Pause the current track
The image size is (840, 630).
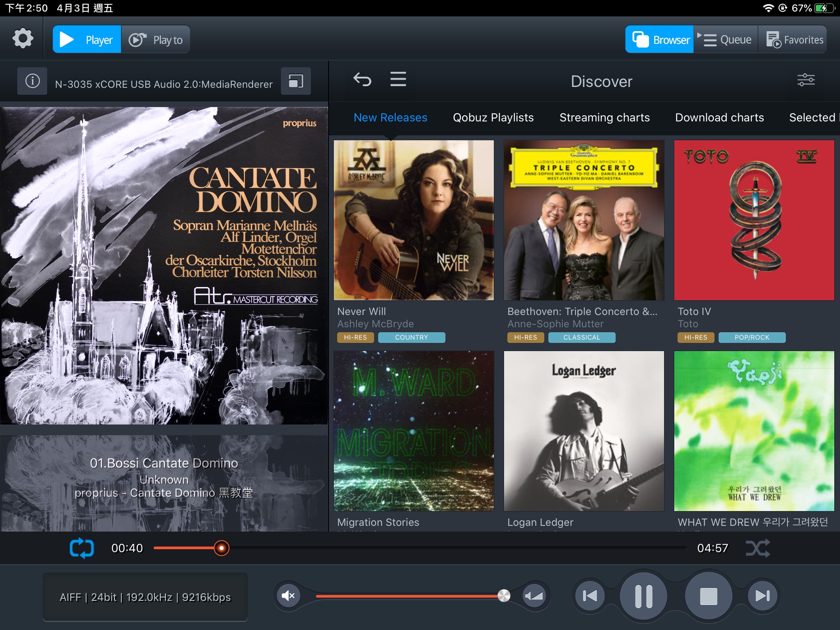(x=644, y=596)
